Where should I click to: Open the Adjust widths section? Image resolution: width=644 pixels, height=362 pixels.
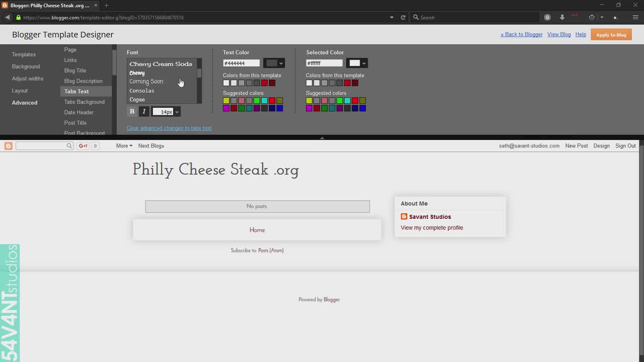pyautogui.click(x=28, y=78)
